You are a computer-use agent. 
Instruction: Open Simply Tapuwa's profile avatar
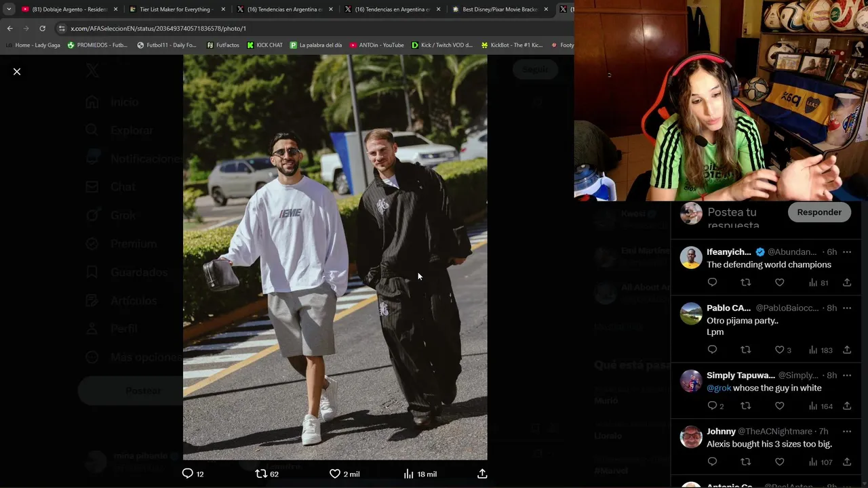[691, 381]
